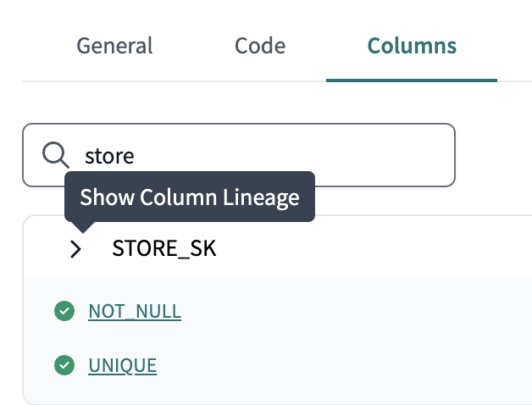Show column lineage via arrow icon
The image size is (532, 405).
point(75,249)
